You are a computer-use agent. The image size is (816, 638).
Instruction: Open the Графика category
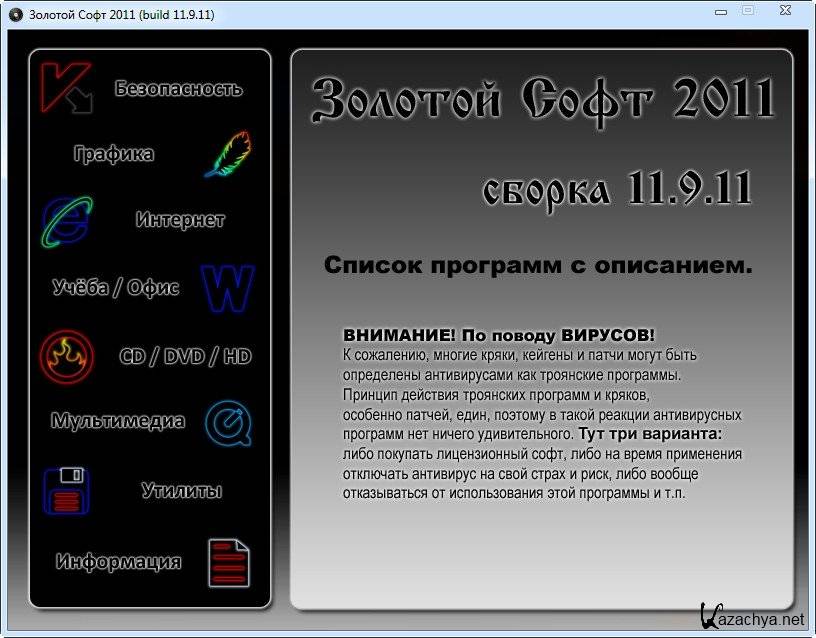tap(113, 154)
